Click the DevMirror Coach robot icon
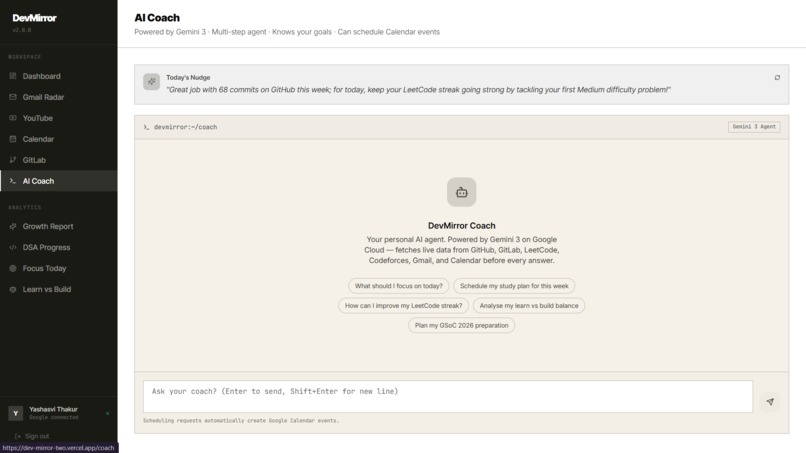 [462, 192]
